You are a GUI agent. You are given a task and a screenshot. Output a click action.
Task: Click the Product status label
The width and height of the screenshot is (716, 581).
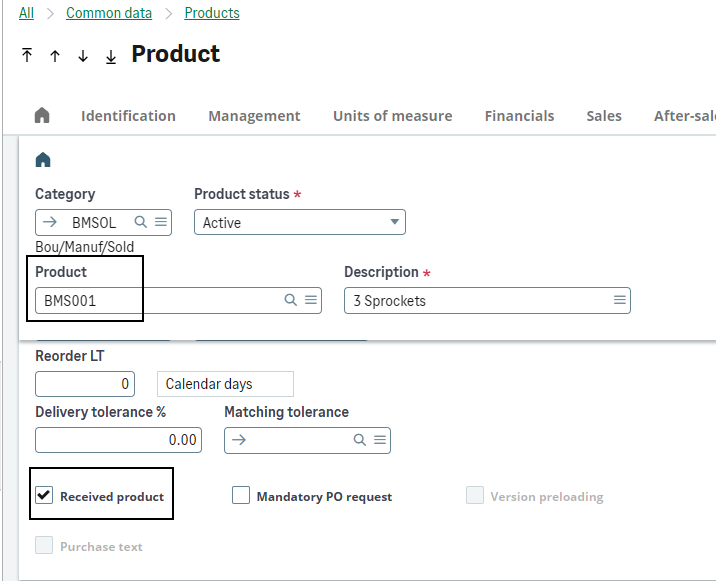click(242, 194)
